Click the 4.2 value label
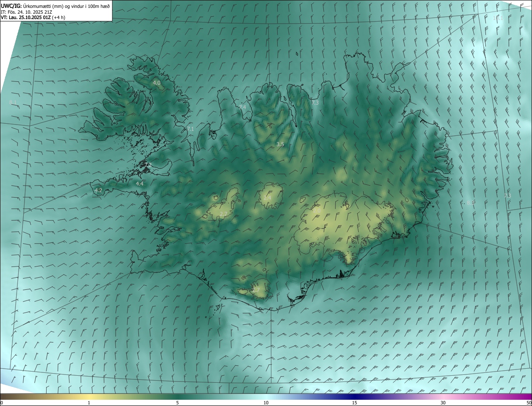This screenshot has height=406, width=532. click(99, 191)
